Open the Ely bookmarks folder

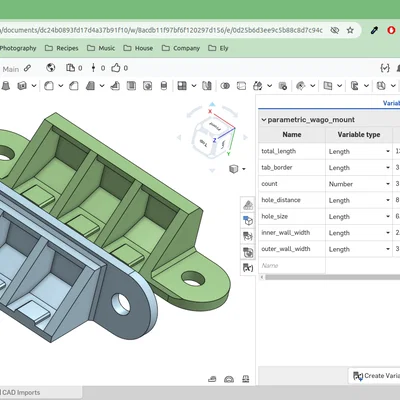tap(218, 48)
